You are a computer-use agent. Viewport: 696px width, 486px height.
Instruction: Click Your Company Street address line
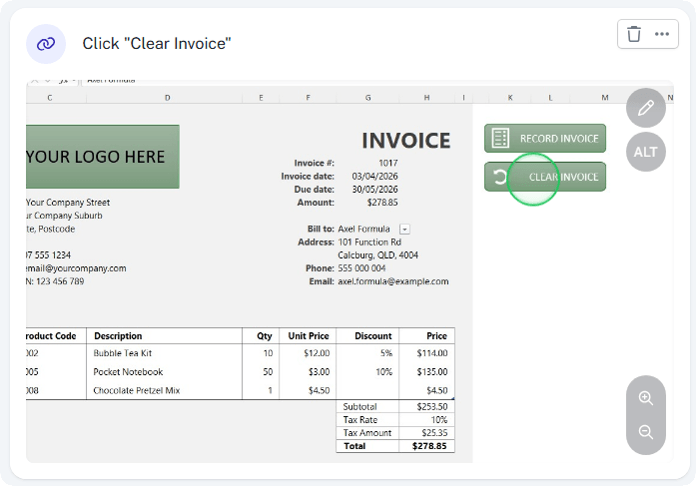point(68,202)
